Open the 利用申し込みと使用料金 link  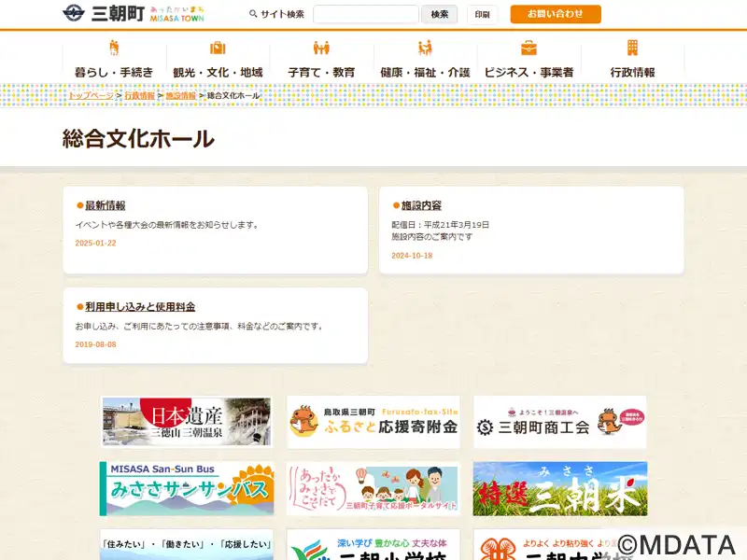pyautogui.click(x=140, y=307)
